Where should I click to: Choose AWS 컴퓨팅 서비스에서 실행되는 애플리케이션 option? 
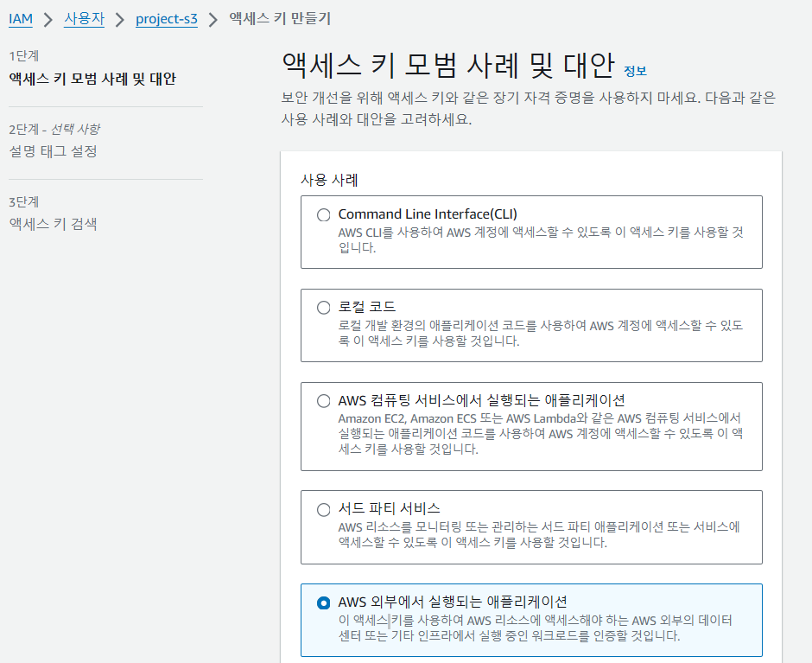tap(324, 401)
